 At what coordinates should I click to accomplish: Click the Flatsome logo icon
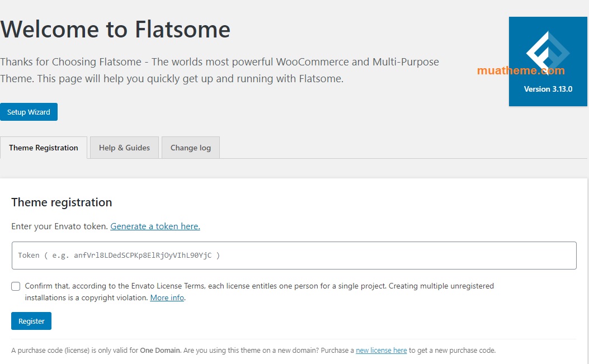tap(548, 53)
